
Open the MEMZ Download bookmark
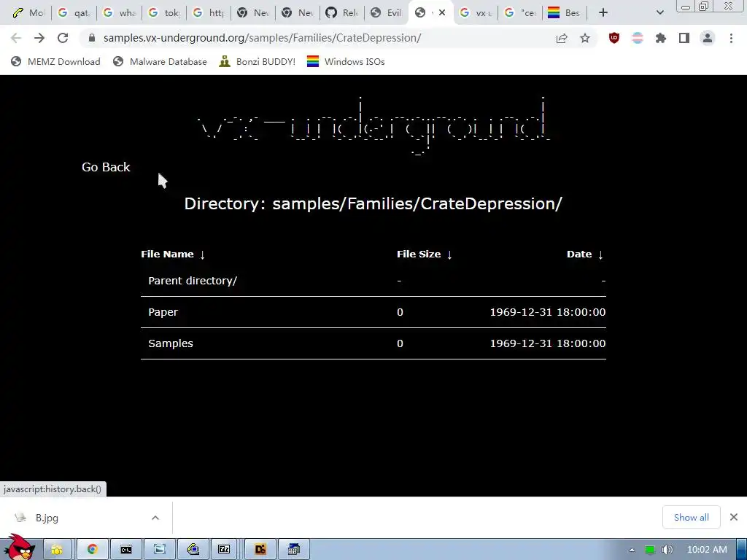pyautogui.click(x=55, y=61)
